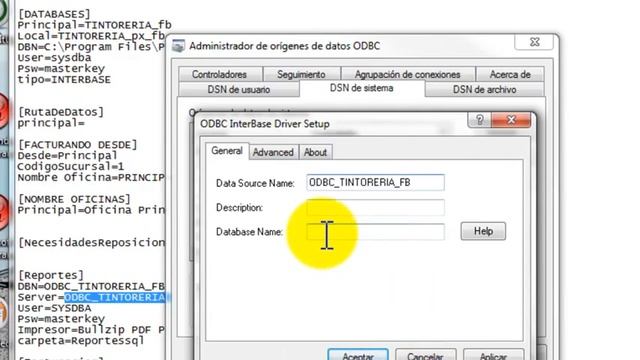Open the Advanced tab in driver setup

(x=273, y=152)
